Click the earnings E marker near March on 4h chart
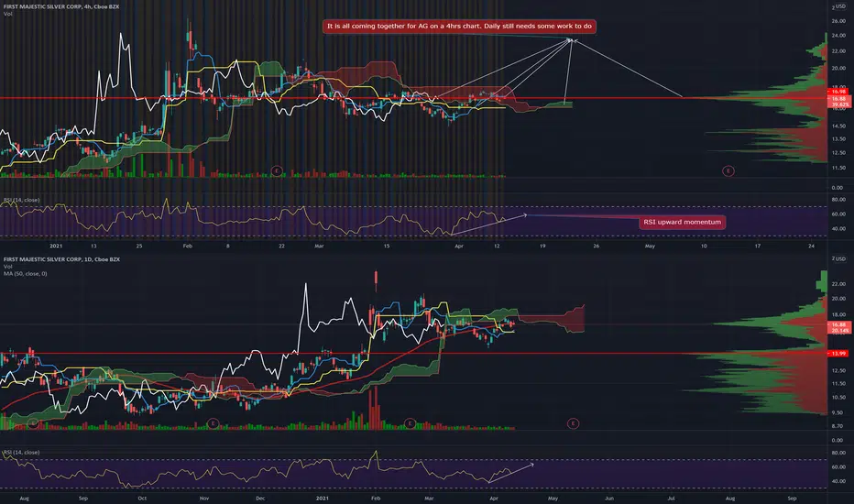The image size is (854, 504). 277,171
